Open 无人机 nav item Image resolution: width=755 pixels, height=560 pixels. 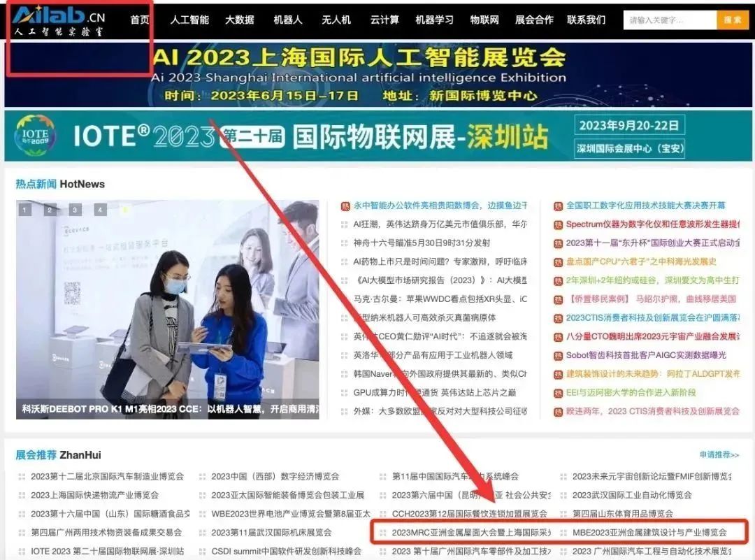(336, 20)
